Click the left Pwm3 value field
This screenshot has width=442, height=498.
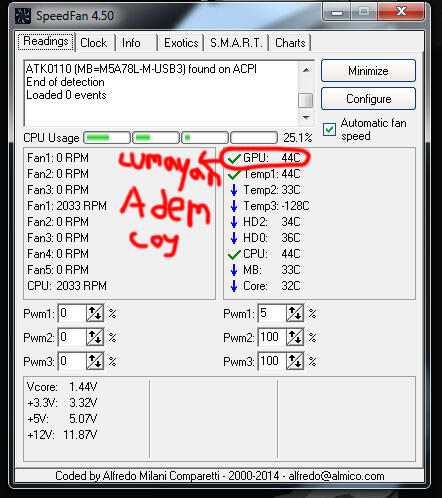click(72, 361)
